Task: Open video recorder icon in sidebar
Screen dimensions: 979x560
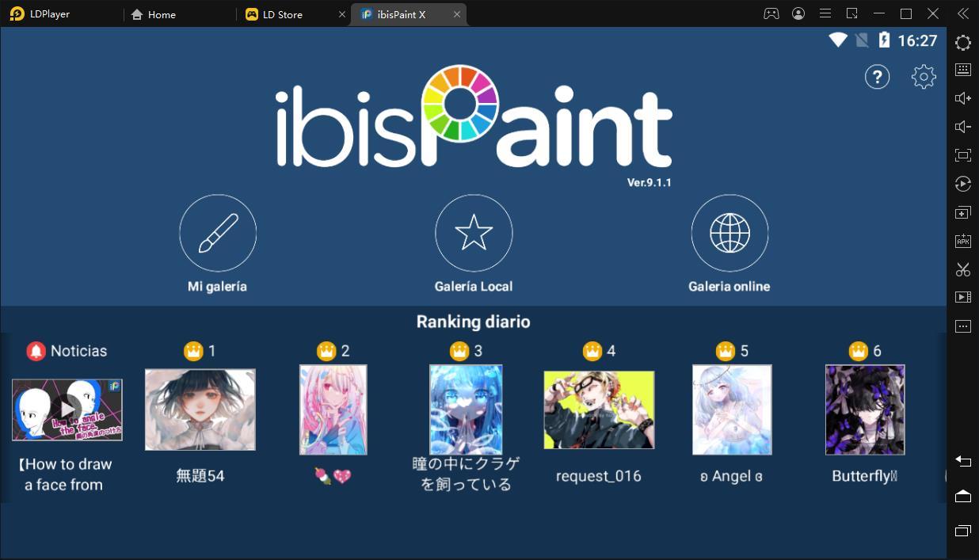Action: coord(963,297)
